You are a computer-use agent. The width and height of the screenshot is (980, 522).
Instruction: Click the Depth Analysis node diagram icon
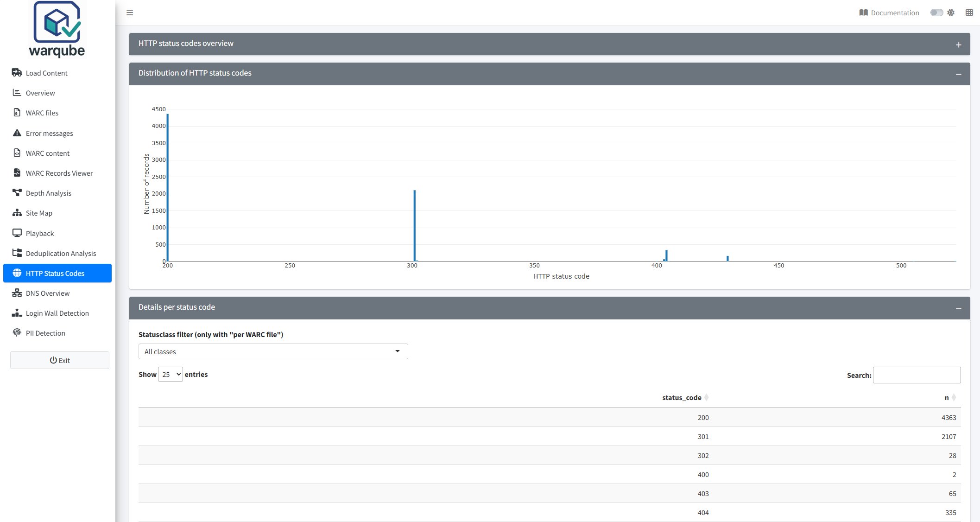pos(17,193)
